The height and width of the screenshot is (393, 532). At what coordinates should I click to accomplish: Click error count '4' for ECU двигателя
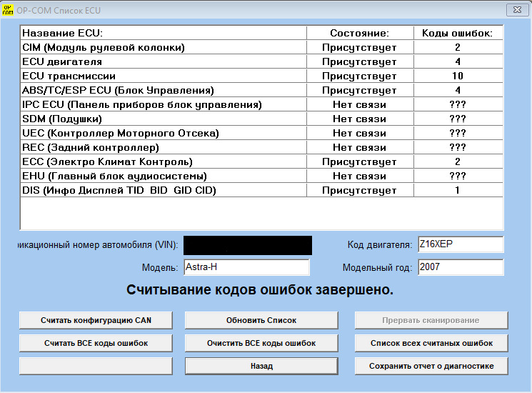[x=458, y=61]
